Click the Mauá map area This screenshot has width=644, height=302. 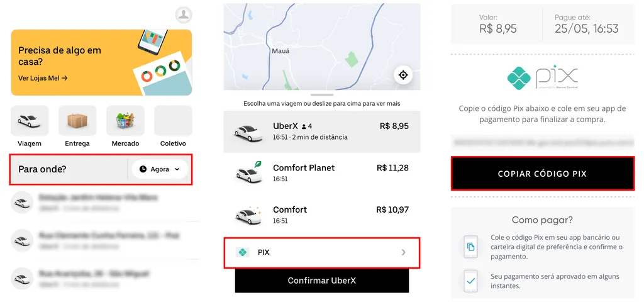coord(280,52)
